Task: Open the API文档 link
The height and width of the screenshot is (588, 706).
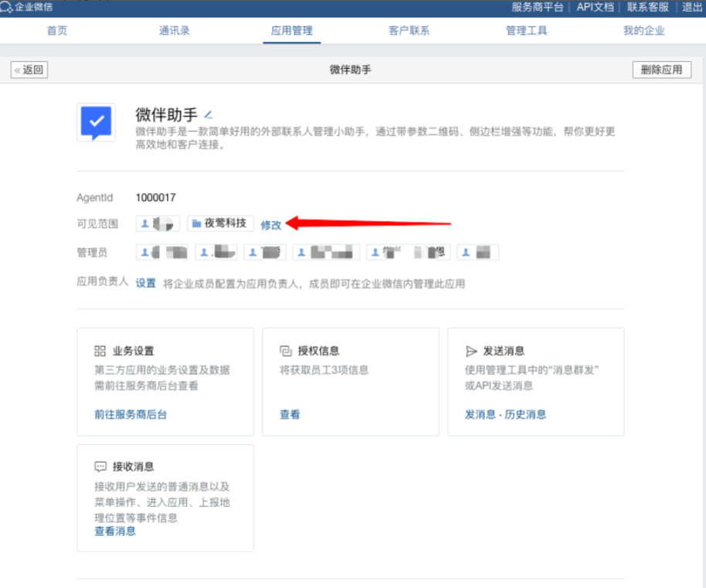Action: (596, 7)
